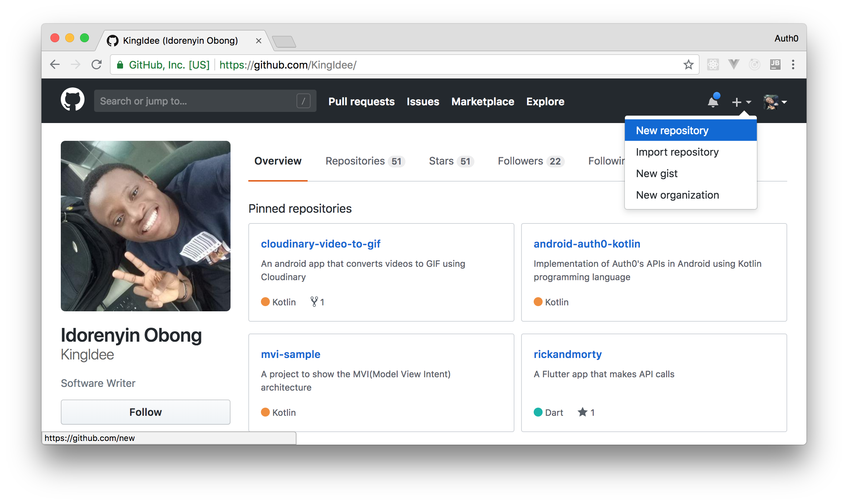Bookmark page with star icon
Image resolution: width=848 pixels, height=504 pixels.
[x=688, y=65]
